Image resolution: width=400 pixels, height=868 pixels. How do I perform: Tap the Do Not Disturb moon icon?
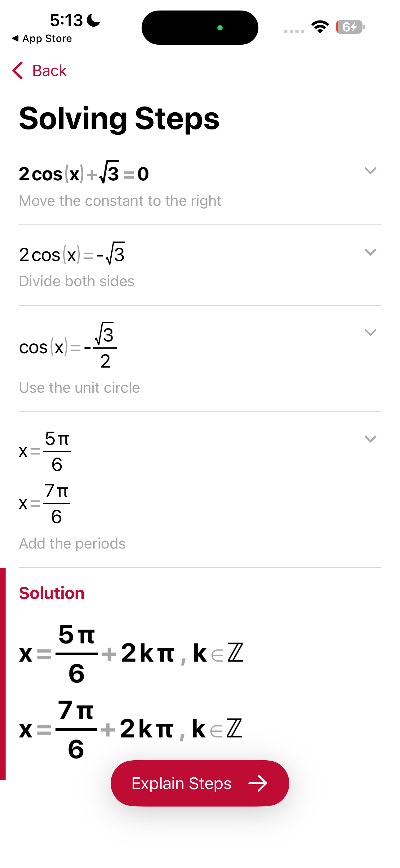93,20
